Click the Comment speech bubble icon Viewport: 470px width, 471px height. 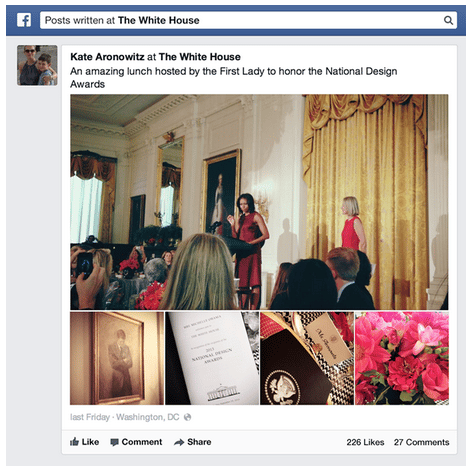pyautogui.click(x=114, y=442)
